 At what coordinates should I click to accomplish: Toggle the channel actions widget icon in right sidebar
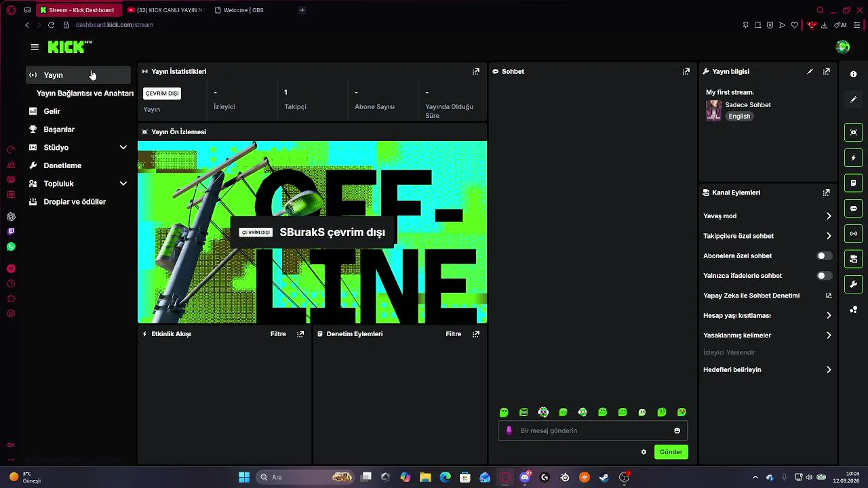854,259
